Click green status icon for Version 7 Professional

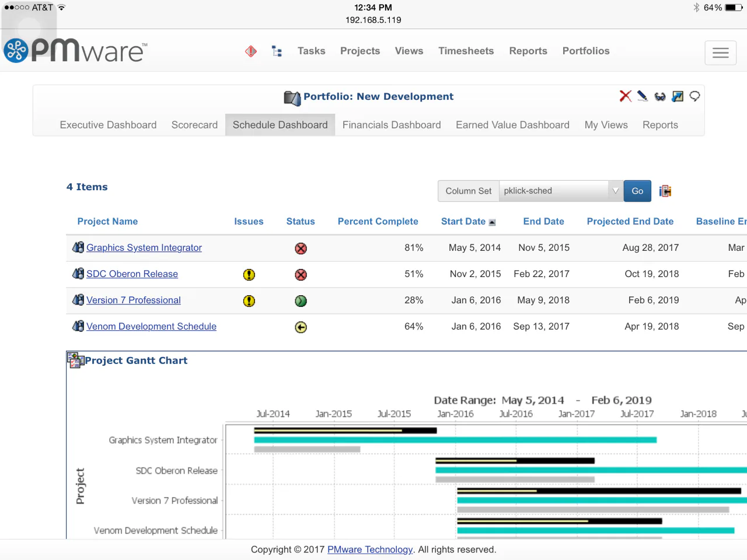tap(301, 301)
